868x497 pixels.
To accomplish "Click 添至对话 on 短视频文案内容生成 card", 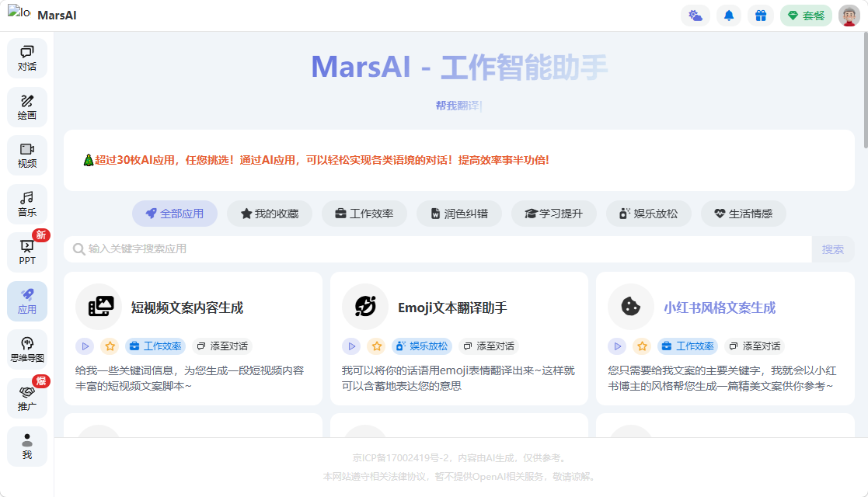I will 222,346.
